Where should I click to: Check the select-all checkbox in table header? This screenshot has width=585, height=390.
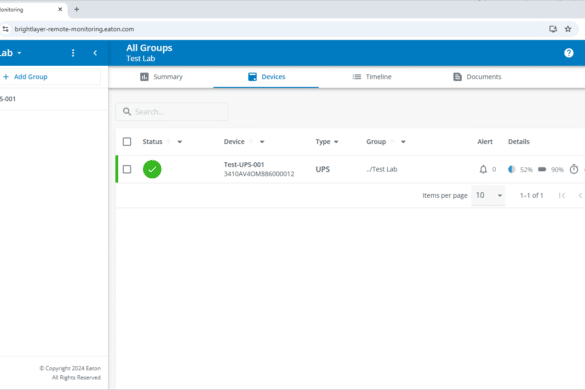point(127,141)
